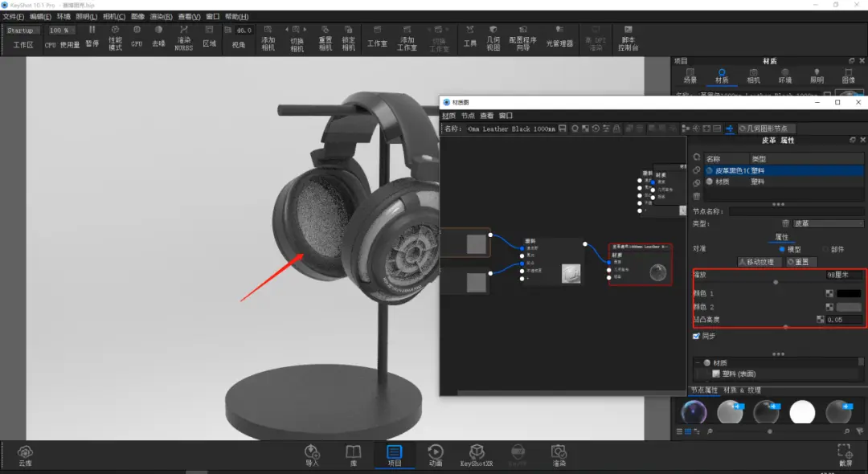Click the 重置 reset button
The image size is (868, 474).
pos(801,262)
